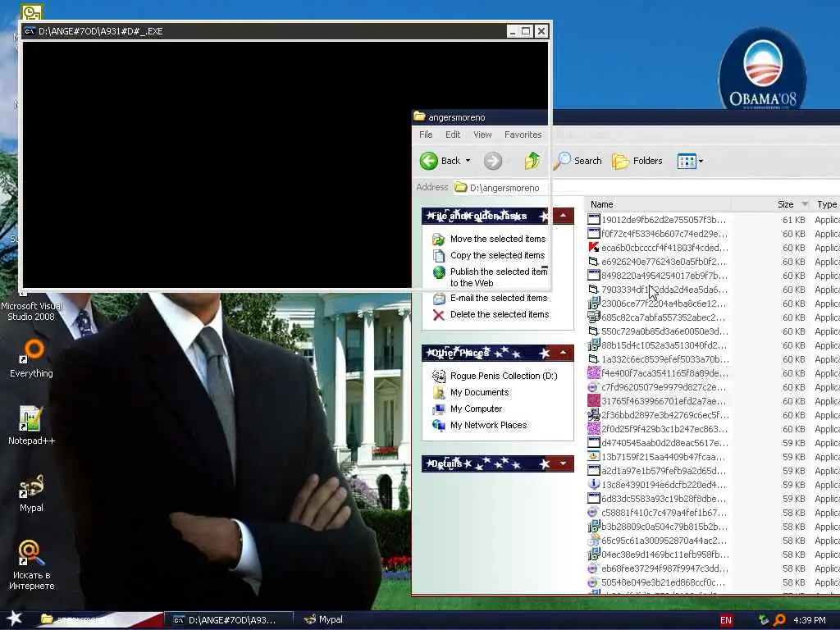840x630 pixels.
Task: Click Copy the selected items
Action: [x=497, y=256]
